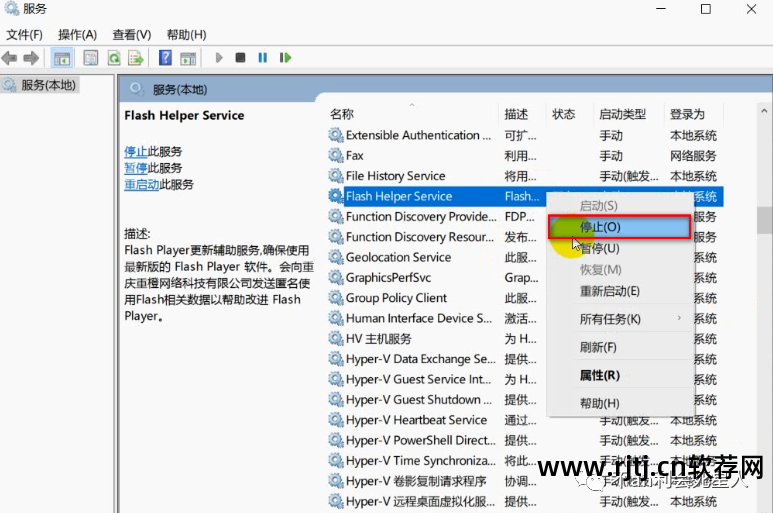Open the blue Help toolbar icon
773x513 pixels.
165,58
